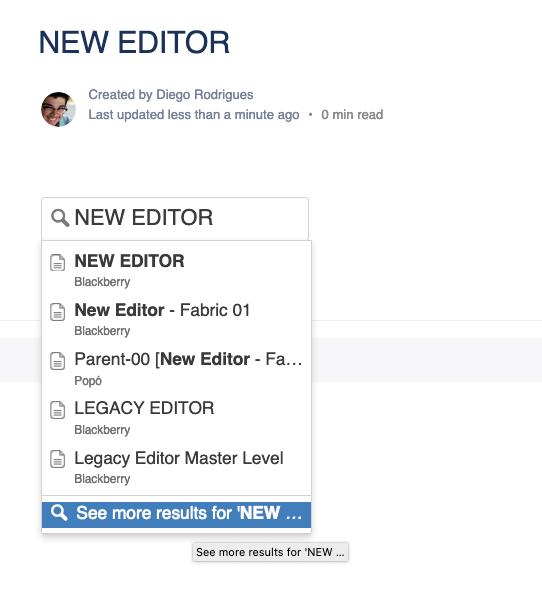Click the magnifier icon in search field
Viewport: 542px width, 601px height.
click(60, 218)
